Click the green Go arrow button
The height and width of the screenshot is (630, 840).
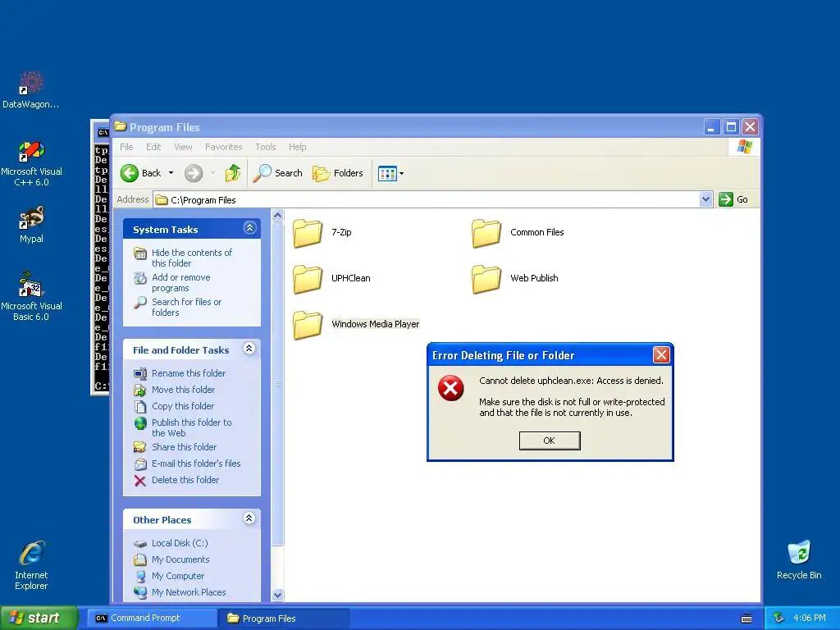click(x=726, y=199)
